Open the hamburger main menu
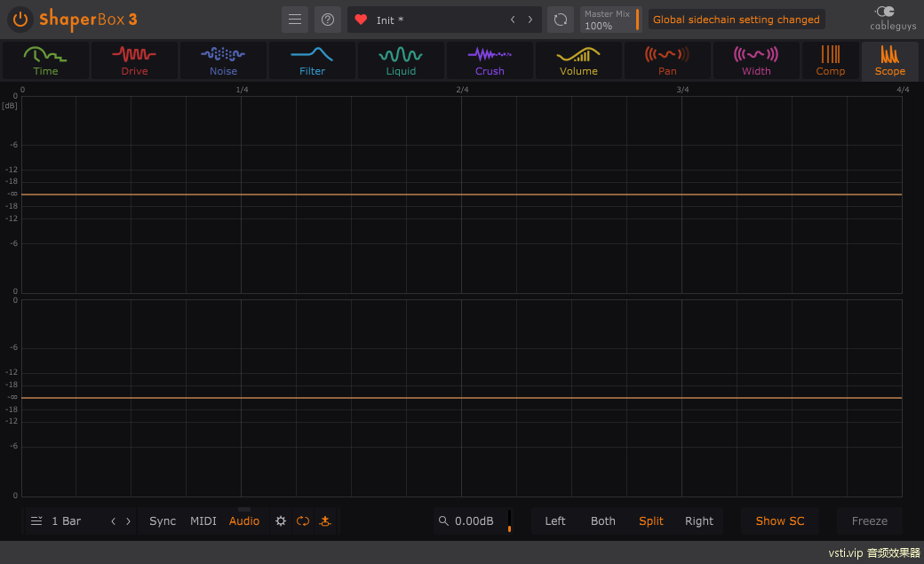The height and width of the screenshot is (564, 924). pos(295,20)
